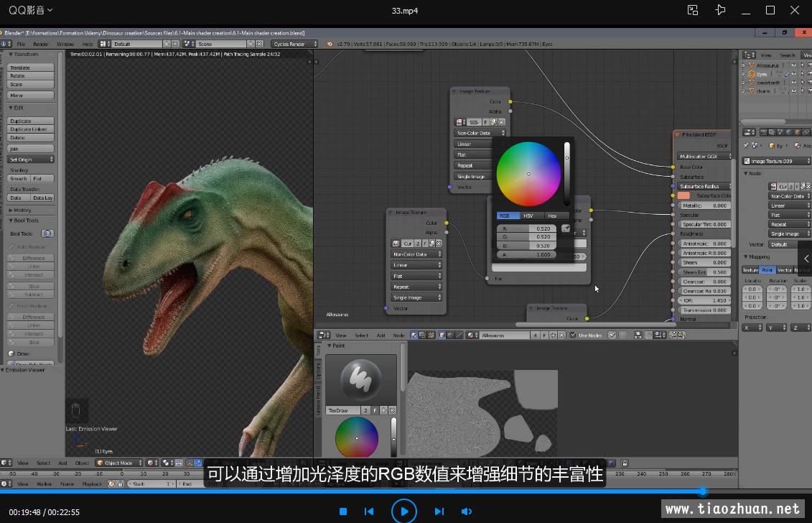Image resolution: width=812 pixels, height=523 pixels.
Task: Select Point mapping type
Action: [x=767, y=270]
